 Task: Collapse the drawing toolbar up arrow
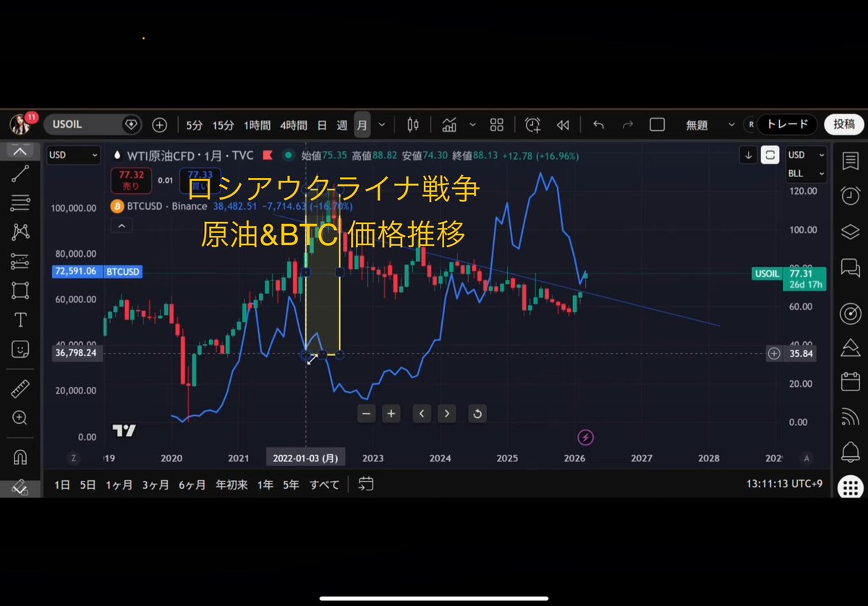(x=20, y=150)
